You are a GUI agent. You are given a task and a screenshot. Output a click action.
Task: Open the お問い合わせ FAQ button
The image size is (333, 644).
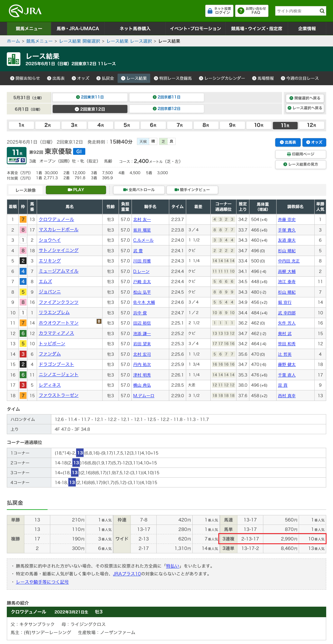tap(252, 11)
